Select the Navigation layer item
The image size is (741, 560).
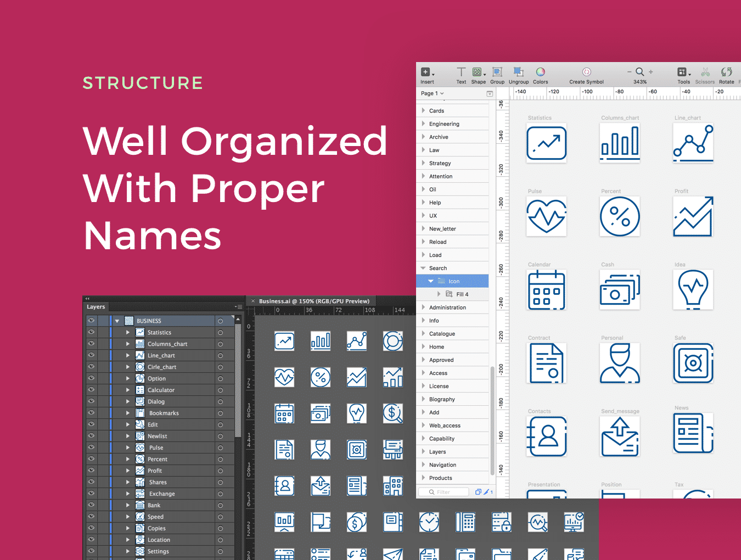[442, 465]
